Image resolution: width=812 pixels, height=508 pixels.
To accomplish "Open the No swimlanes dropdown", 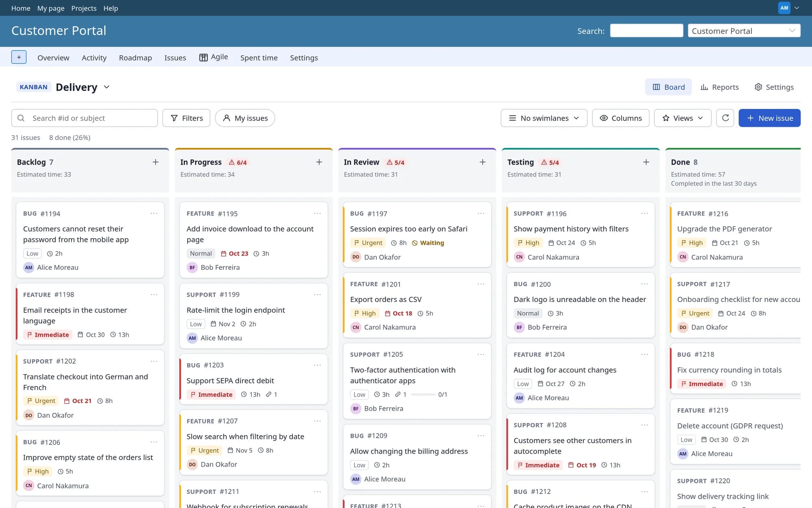I will pyautogui.click(x=544, y=118).
